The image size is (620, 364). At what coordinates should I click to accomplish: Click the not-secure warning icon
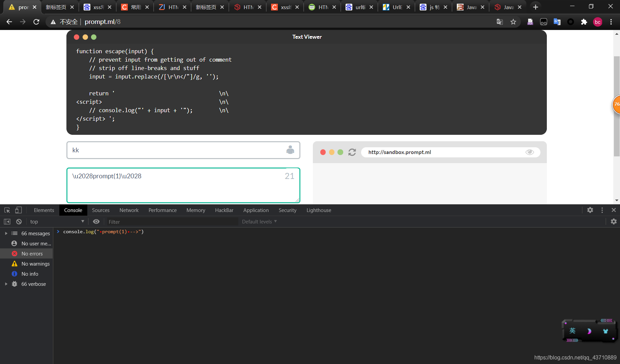coord(53,22)
